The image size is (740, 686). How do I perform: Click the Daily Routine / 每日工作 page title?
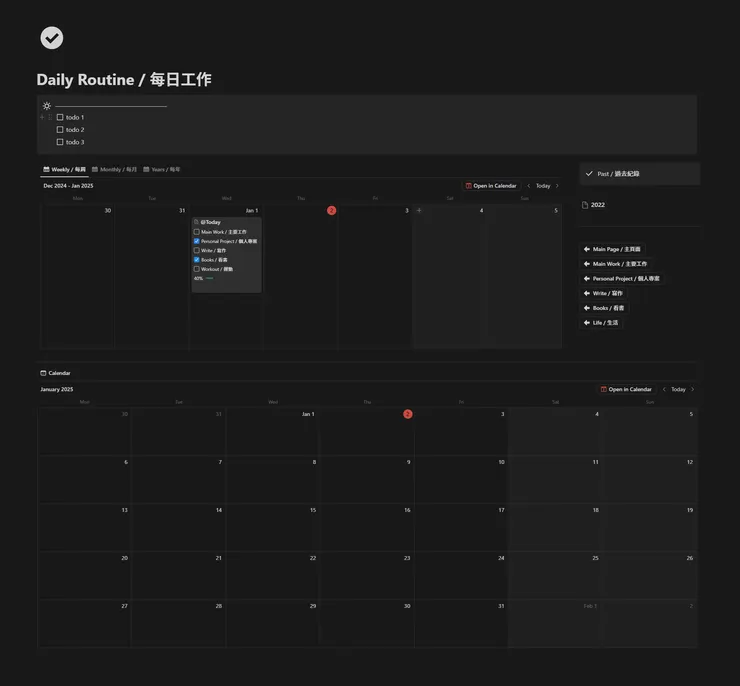(x=124, y=79)
